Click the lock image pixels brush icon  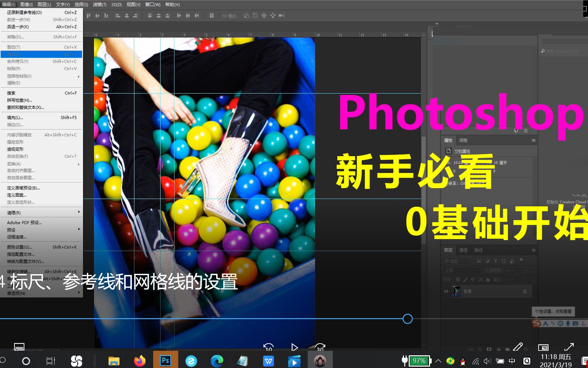(x=465, y=280)
